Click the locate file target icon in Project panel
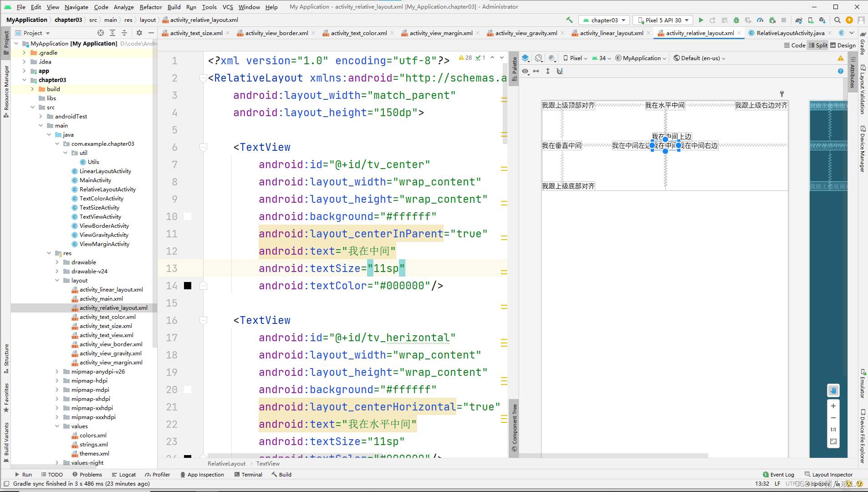This screenshot has height=492, width=868. 101,33
